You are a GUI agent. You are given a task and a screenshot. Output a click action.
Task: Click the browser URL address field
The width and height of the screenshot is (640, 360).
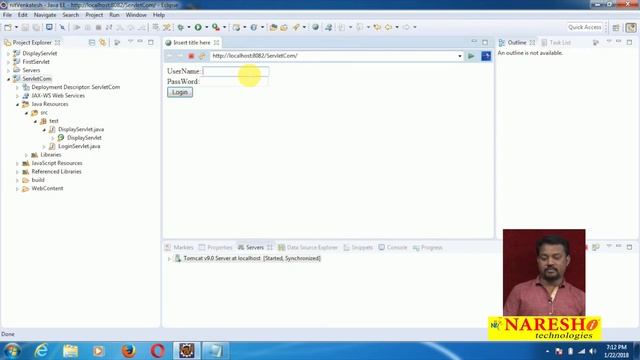333,56
